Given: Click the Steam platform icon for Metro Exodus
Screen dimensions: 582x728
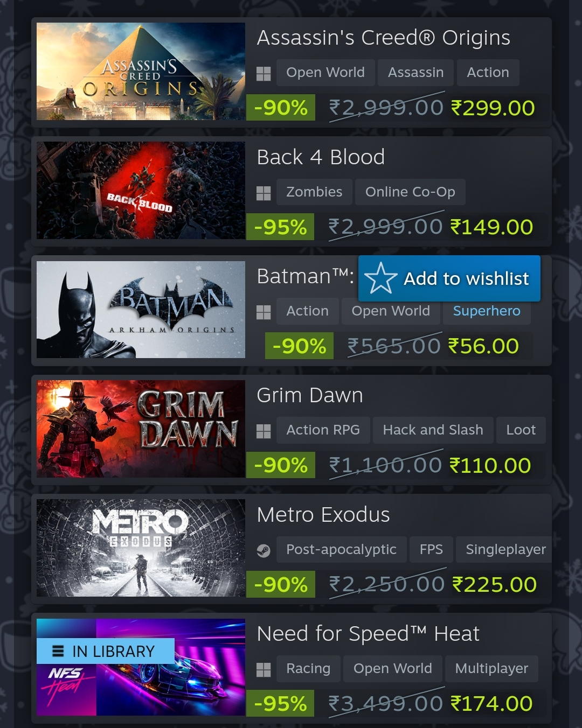Looking at the screenshot, I should 264,550.
